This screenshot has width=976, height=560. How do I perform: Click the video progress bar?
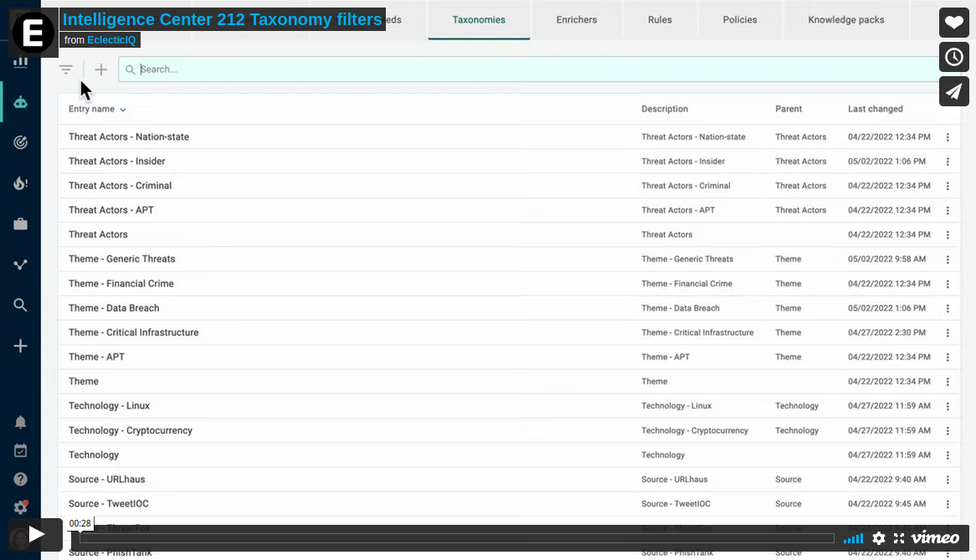coord(457,538)
